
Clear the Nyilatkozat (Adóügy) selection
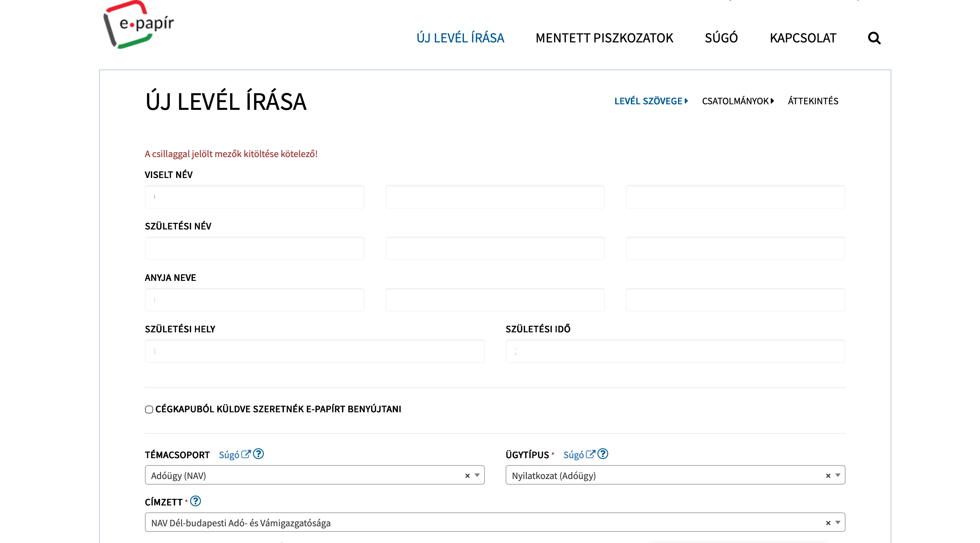828,476
